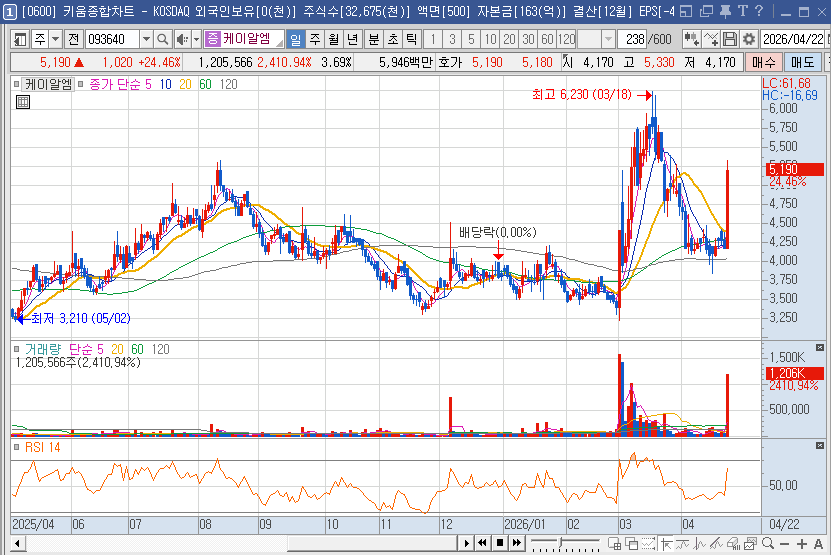
Task: Open the interval combo box dropdown after 120
Action: click(x=608, y=39)
